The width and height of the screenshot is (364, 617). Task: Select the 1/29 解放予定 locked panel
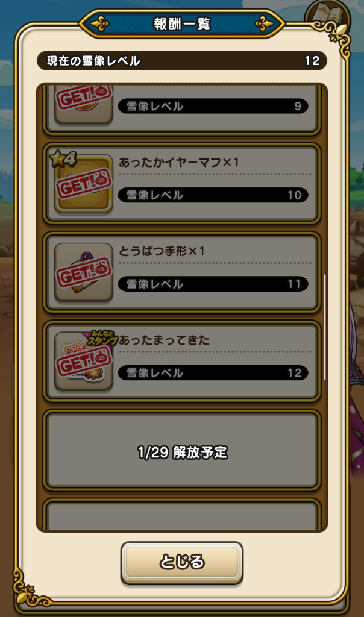[x=182, y=451]
